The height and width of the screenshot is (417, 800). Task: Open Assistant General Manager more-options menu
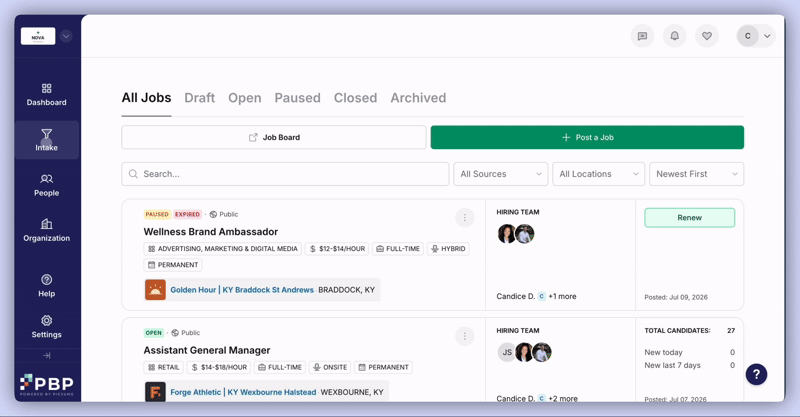[464, 336]
